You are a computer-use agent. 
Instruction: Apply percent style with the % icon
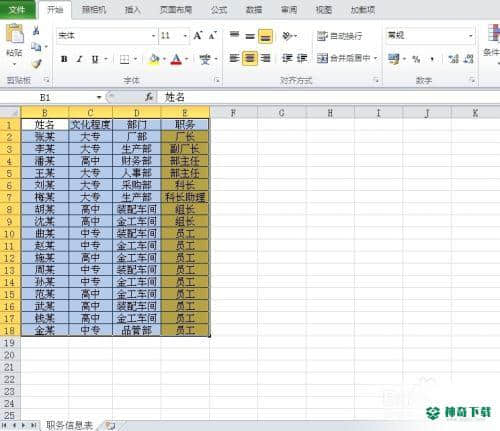tap(416, 59)
